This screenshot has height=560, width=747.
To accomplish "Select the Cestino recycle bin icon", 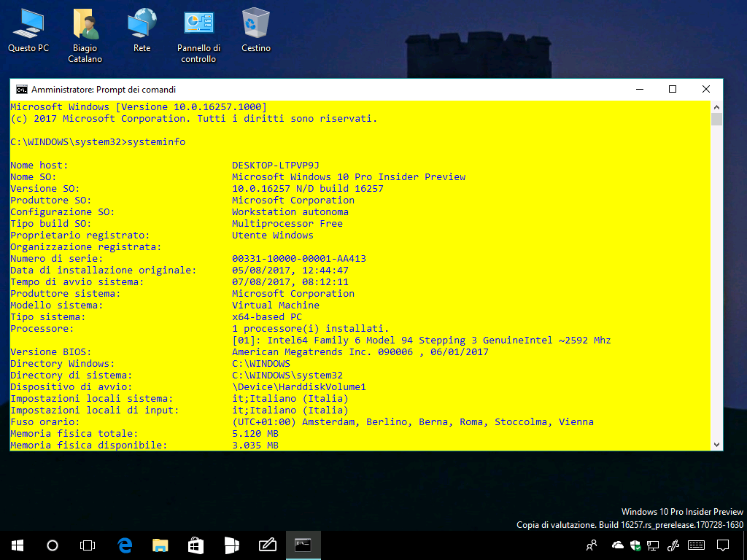I will point(256,29).
